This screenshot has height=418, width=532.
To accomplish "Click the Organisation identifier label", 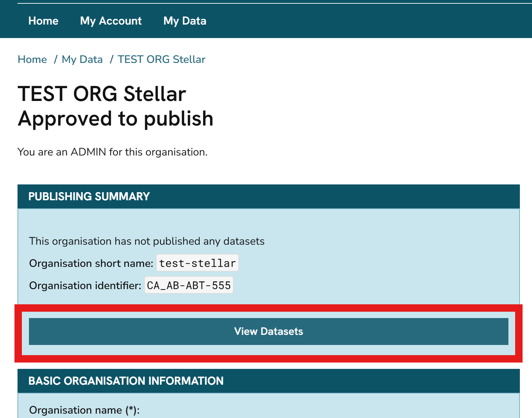I will 85,285.
